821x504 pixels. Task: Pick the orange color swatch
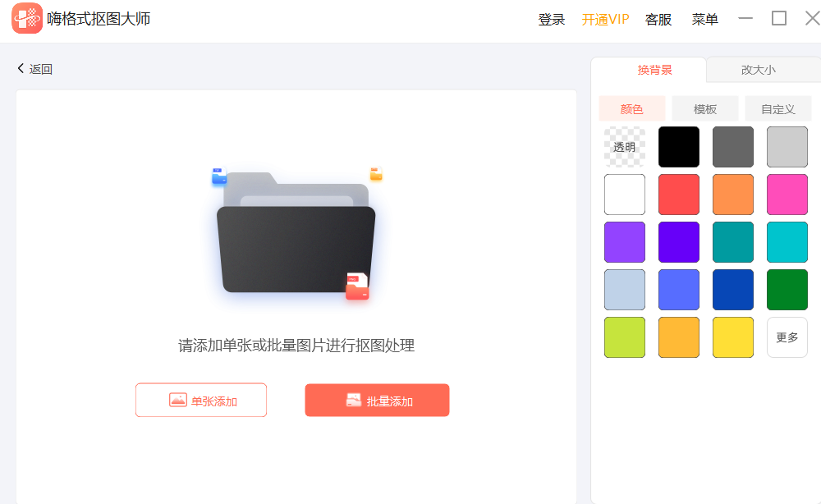(x=733, y=195)
